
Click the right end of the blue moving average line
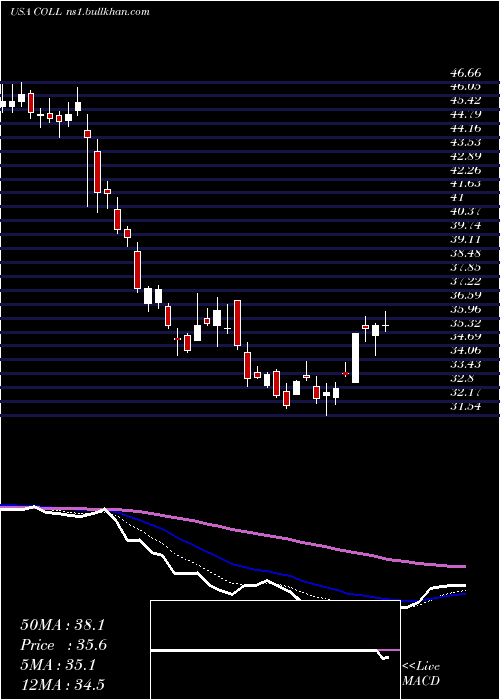(x=464, y=594)
